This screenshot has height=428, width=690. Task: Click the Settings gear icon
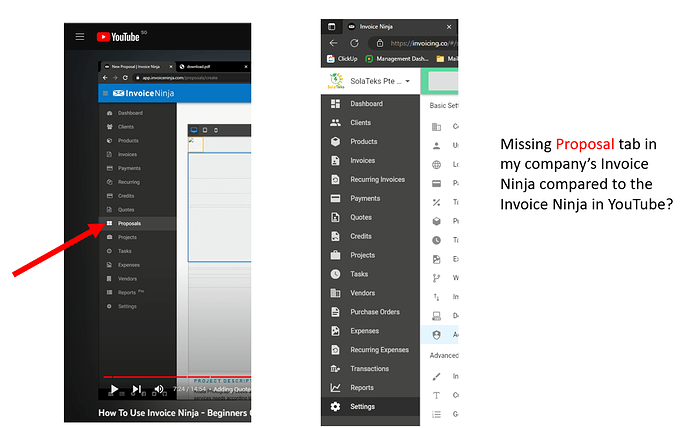[335, 406]
